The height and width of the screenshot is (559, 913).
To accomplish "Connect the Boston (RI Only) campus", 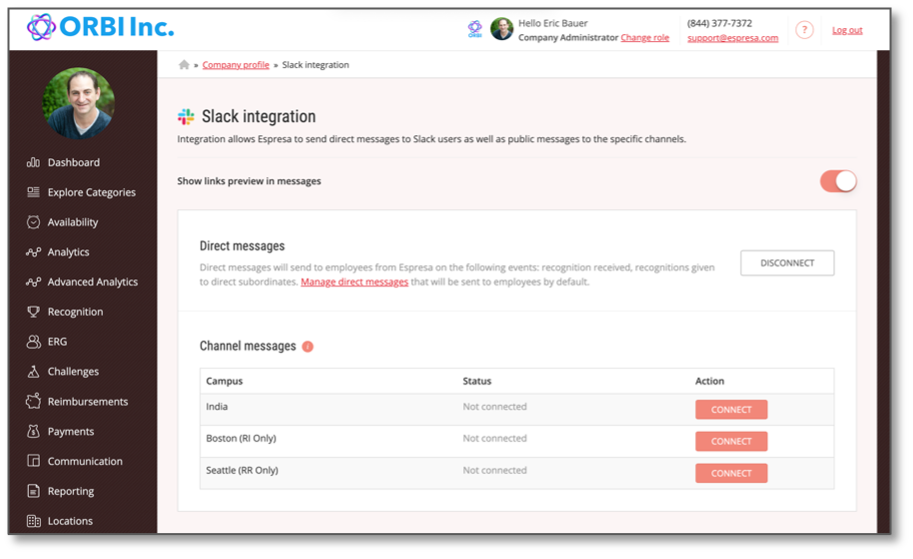I will pos(731,441).
